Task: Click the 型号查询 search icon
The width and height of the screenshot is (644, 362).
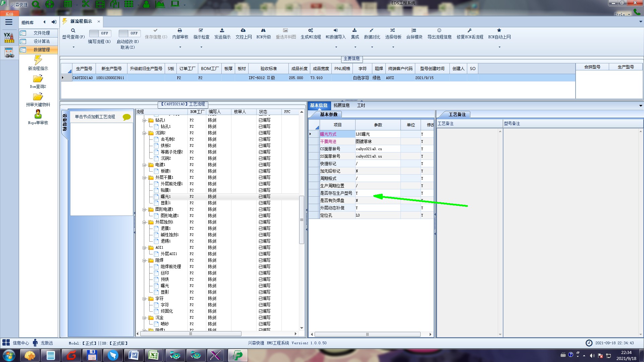Action: pyautogui.click(x=73, y=31)
